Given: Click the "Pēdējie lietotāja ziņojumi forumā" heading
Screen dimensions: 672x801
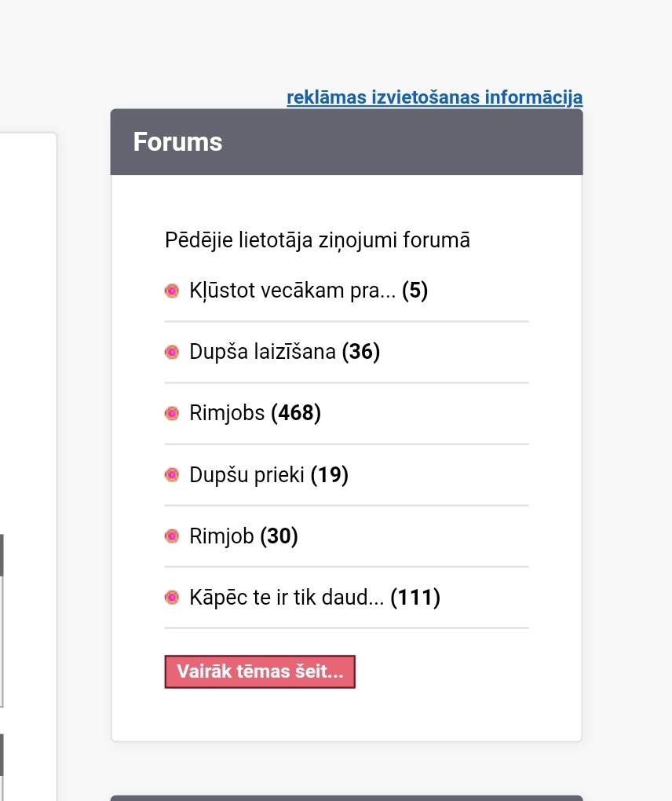Looking at the screenshot, I should click(x=317, y=240).
